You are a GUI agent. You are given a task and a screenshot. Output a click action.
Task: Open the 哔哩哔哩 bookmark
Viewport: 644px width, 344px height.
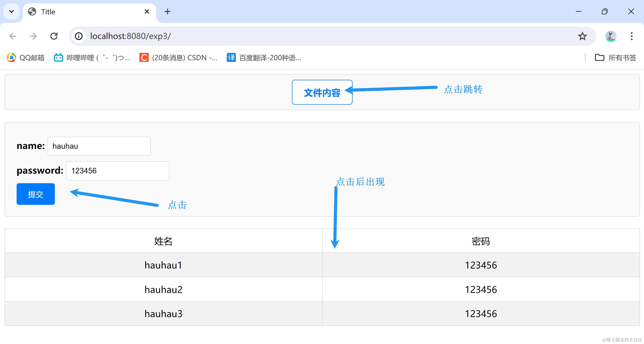click(x=92, y=58)
